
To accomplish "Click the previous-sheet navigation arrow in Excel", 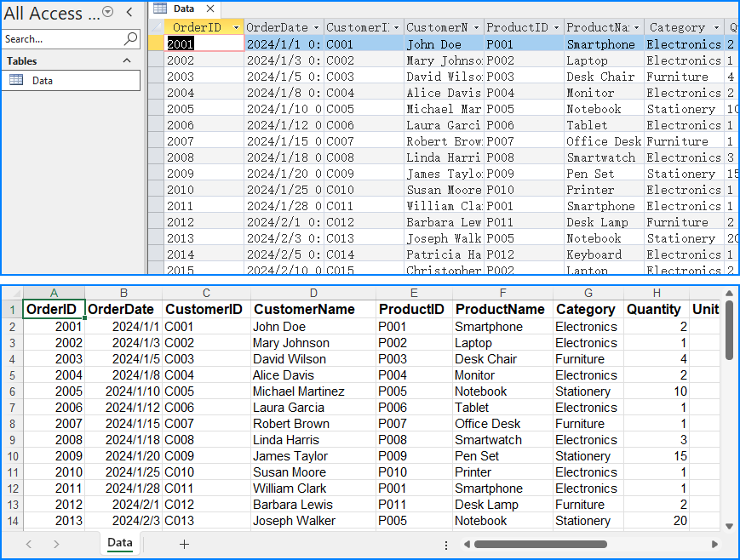I will 27,543.
